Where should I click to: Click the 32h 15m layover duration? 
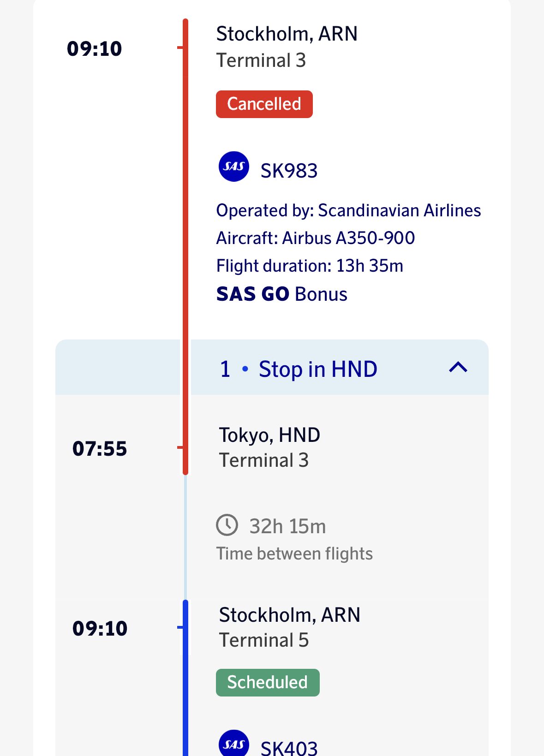coord(287,526)
